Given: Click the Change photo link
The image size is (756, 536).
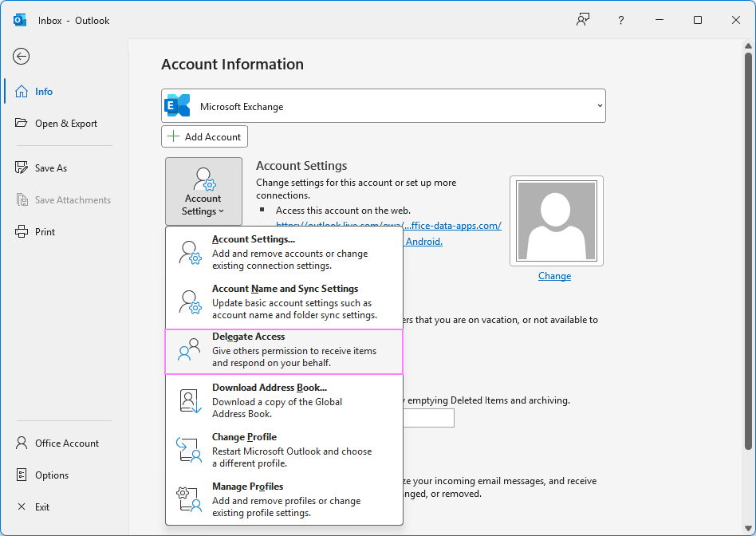Looking at the screenshot, I should (x=554, y=275).
